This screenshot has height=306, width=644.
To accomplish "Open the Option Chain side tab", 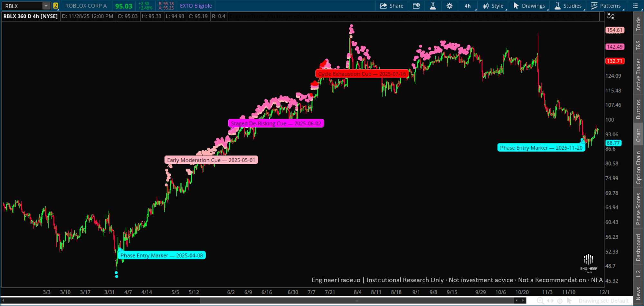I will 638,168.
